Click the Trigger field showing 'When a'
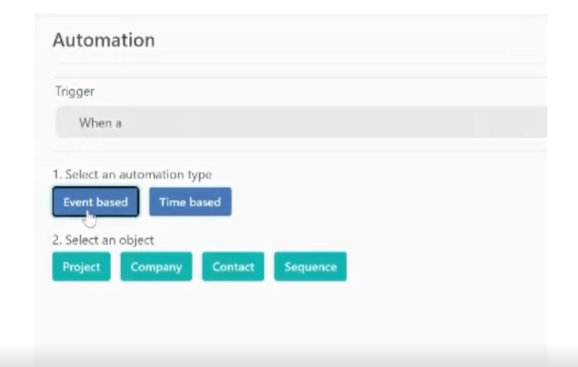The width and height of the screenshot is (578, 367). coord(301,122)
